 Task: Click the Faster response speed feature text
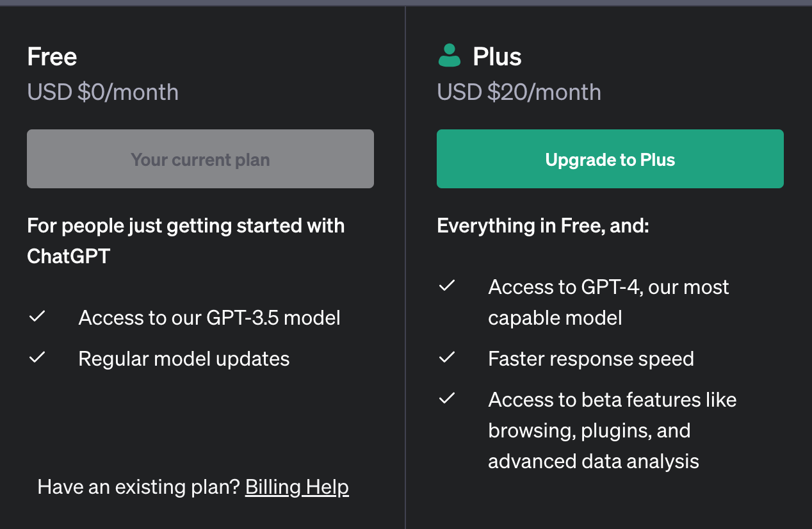(x=591, y=358)
